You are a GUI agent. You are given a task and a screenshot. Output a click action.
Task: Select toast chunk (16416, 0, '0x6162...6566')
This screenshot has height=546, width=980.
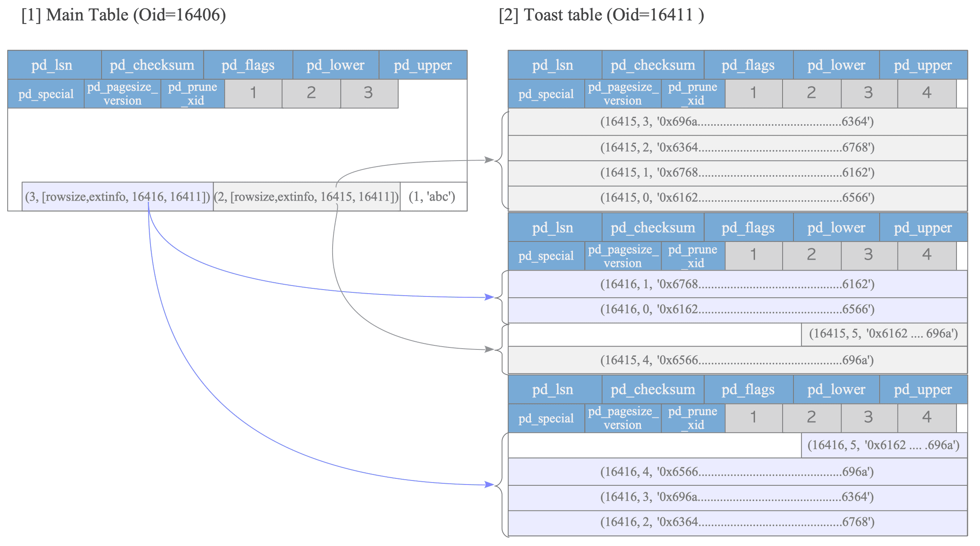[x=738, y=310]
